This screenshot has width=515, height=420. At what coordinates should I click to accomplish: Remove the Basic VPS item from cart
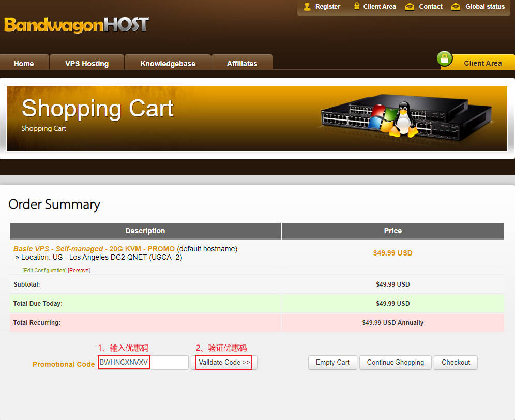pos(79,271)
